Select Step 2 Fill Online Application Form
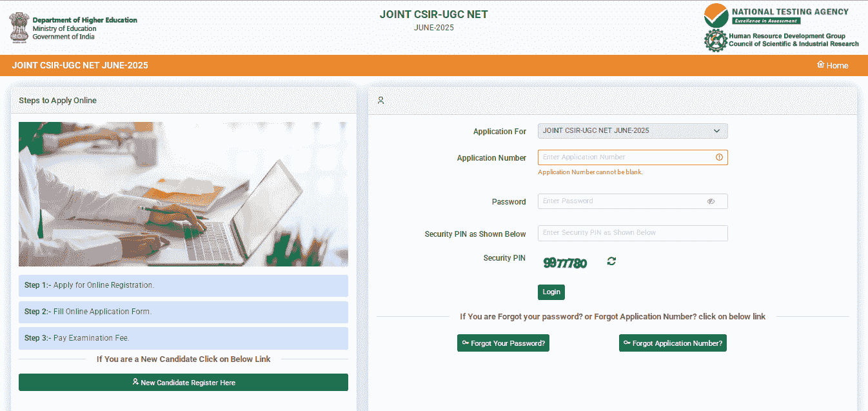868x411 pixels. click(183, 312)
